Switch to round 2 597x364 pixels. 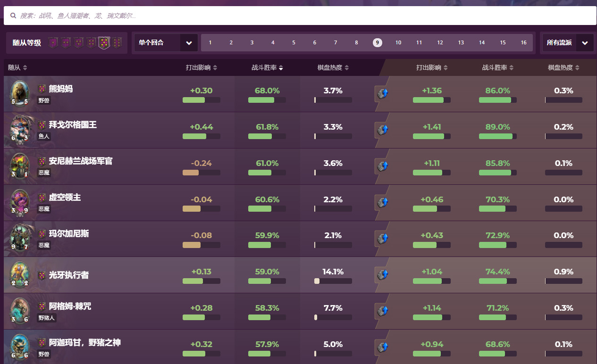click(231, 43)
